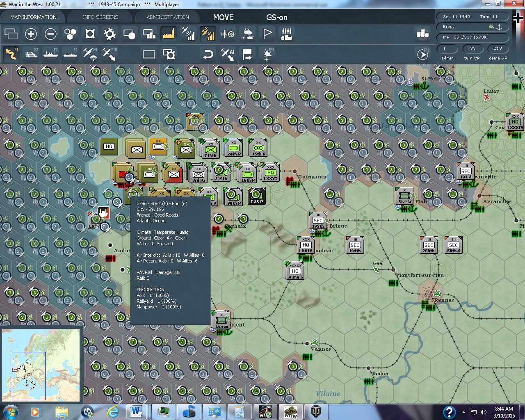Select rail movement mode F2
Screen dimensions: 525x420
(31, 54)
